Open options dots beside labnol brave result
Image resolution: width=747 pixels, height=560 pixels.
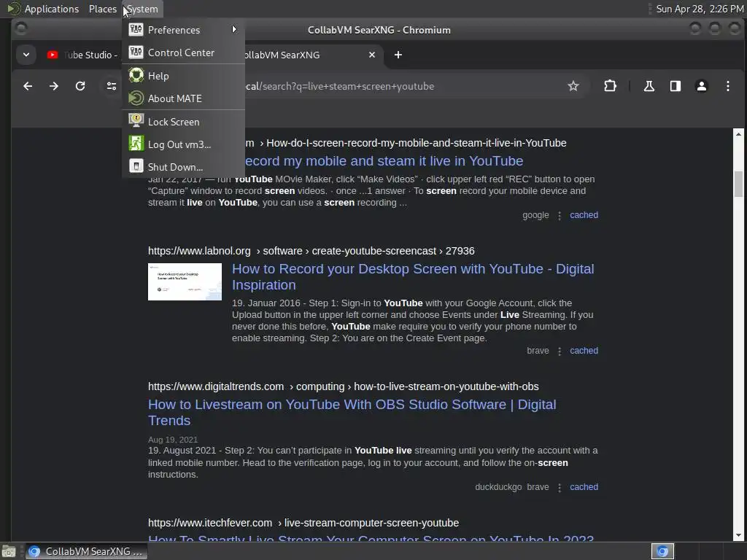point(560,351)
